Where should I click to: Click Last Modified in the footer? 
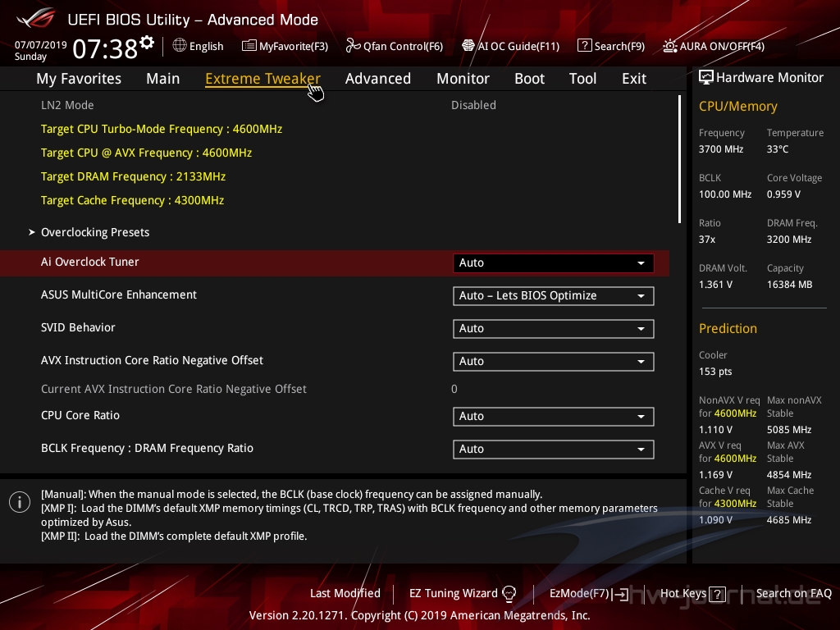(x=345, y=593)
